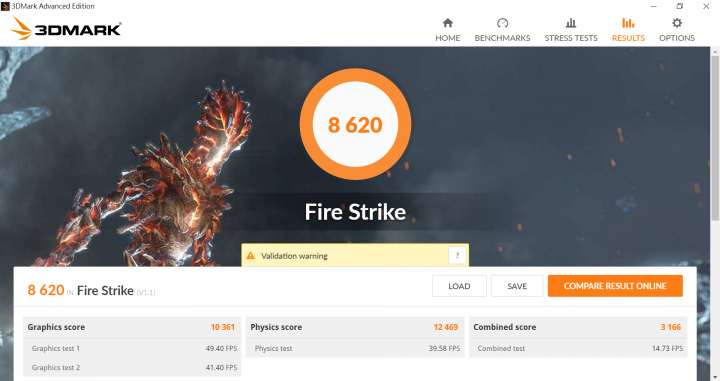This screenshot has height=381, width=720.
Task: Click the Validation warning banner
Action: click(x=355, y=255)
